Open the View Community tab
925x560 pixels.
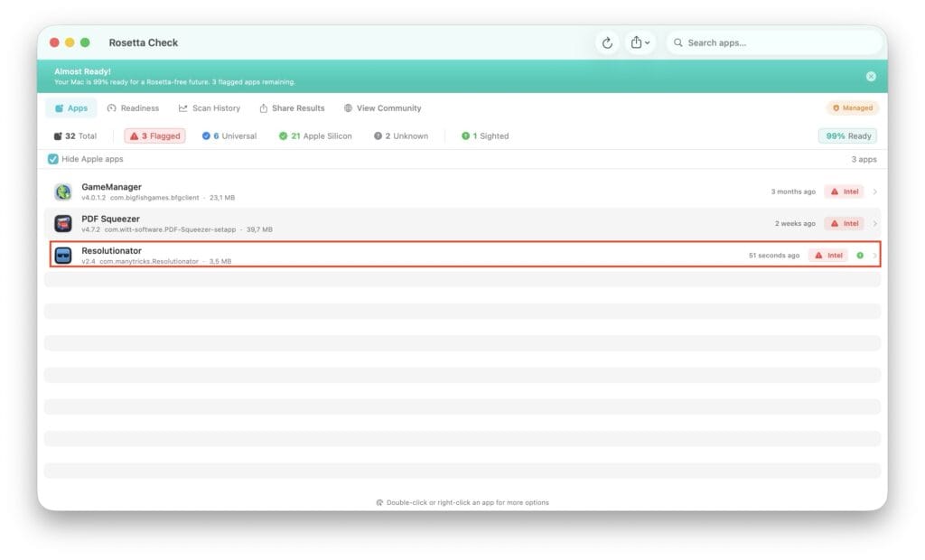tap(383, 108)
